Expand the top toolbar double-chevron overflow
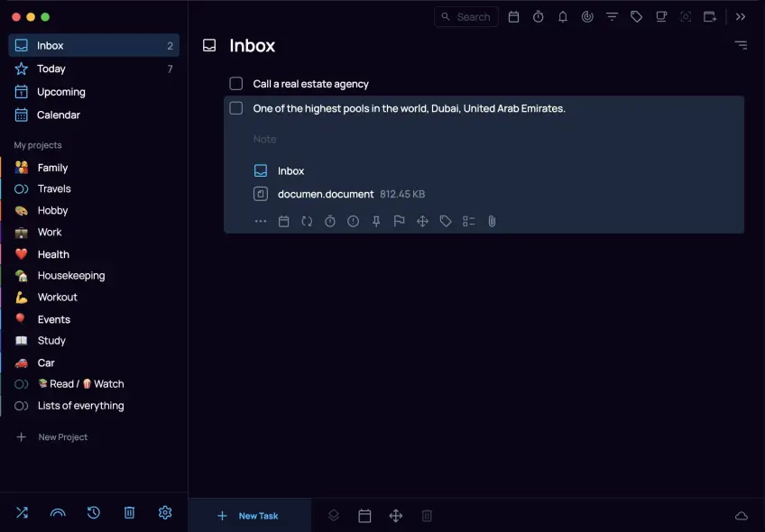 [x=741, y=17]
